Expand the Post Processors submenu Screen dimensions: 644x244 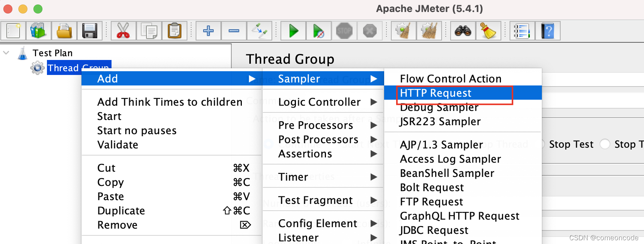(x=323, y=139)
